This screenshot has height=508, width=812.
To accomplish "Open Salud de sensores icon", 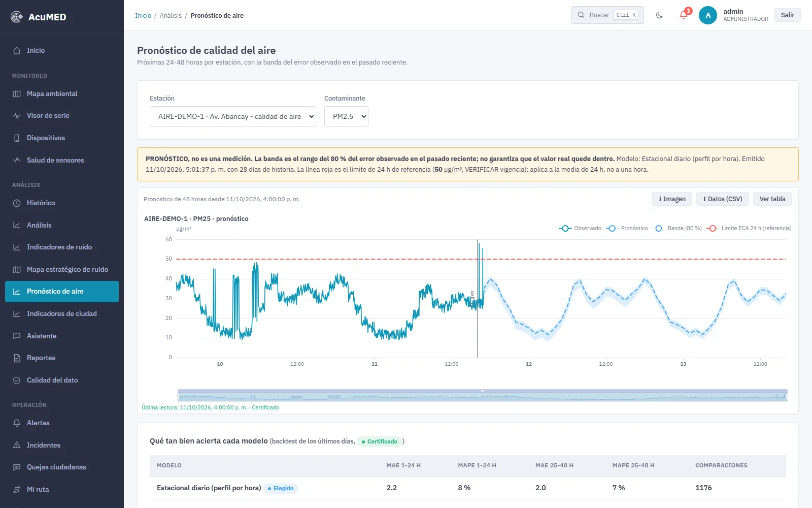I will click(17, 160).
